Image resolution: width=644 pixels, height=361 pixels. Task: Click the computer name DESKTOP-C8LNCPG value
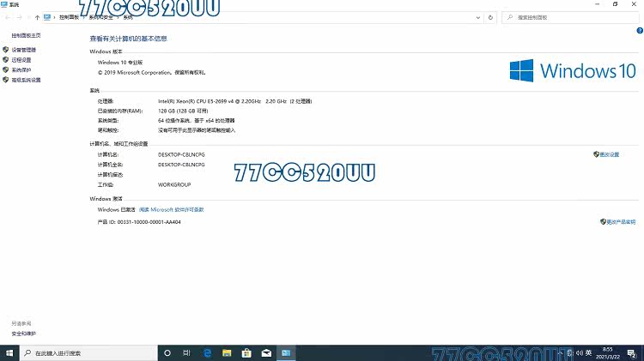click(181, 154)
